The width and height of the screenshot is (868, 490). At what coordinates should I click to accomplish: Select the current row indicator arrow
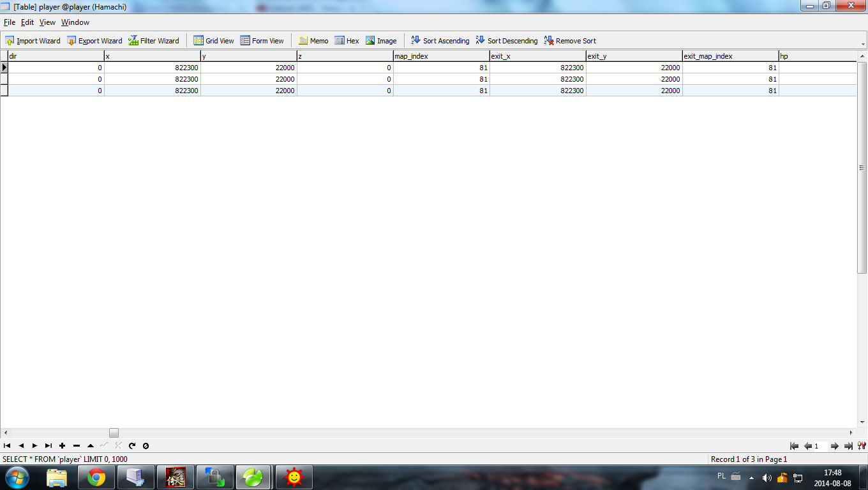[4, 67]
